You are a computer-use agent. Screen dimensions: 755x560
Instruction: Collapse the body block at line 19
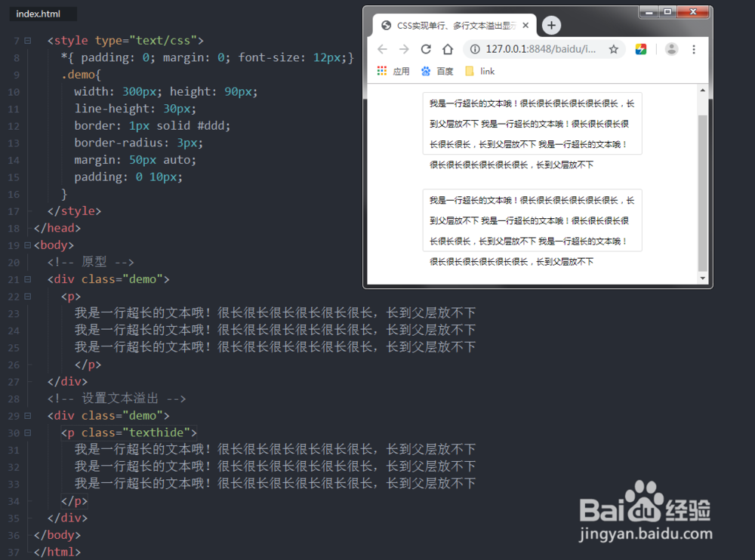pyautogui.click(x=27, y=245)
